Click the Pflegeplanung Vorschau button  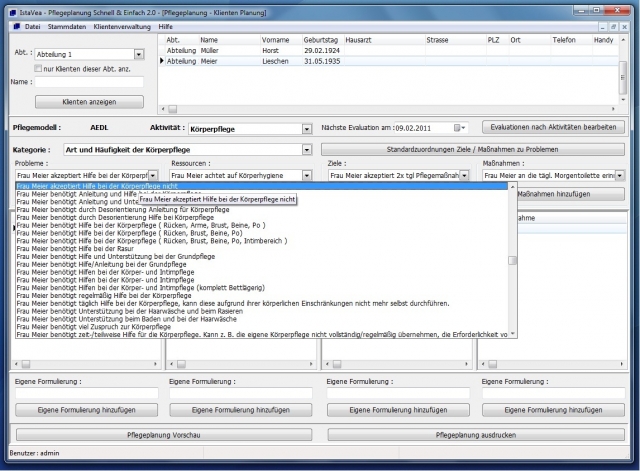(164, 435)
